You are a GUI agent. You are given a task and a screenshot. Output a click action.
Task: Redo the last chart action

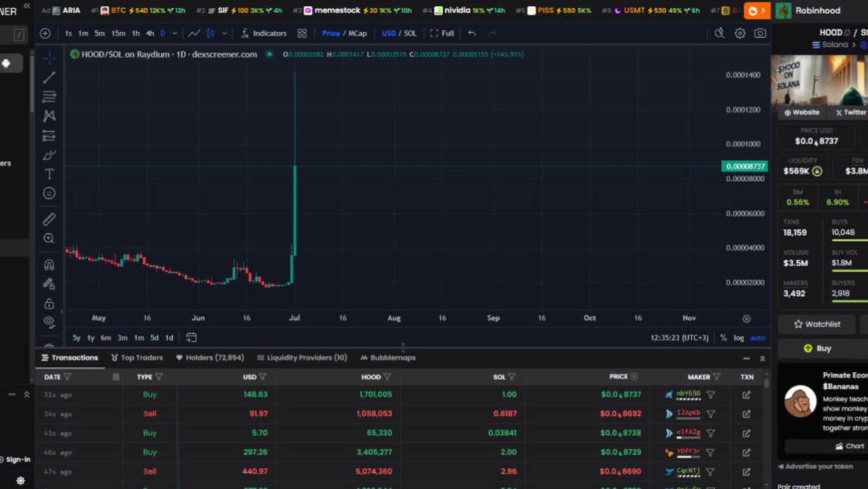pyautogui.click(x=492, y=33)
